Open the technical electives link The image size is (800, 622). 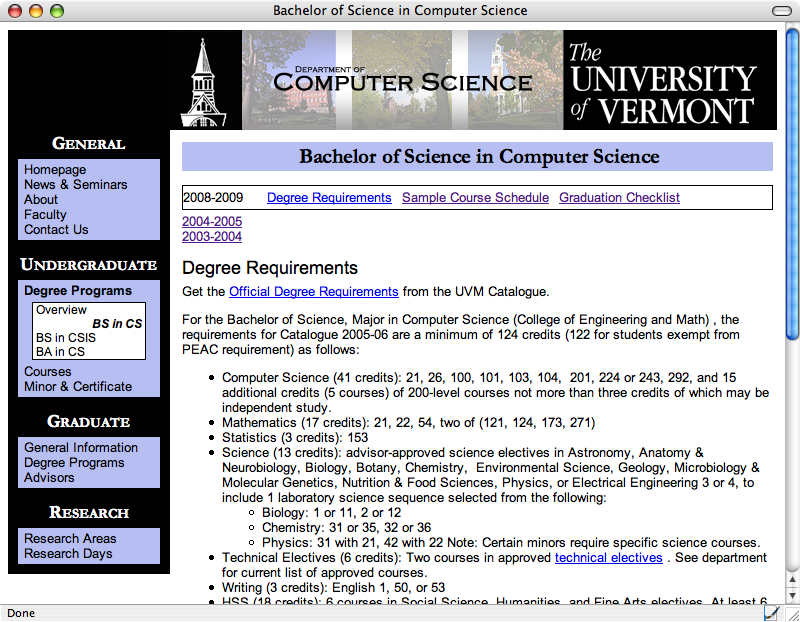coord(609,558)
